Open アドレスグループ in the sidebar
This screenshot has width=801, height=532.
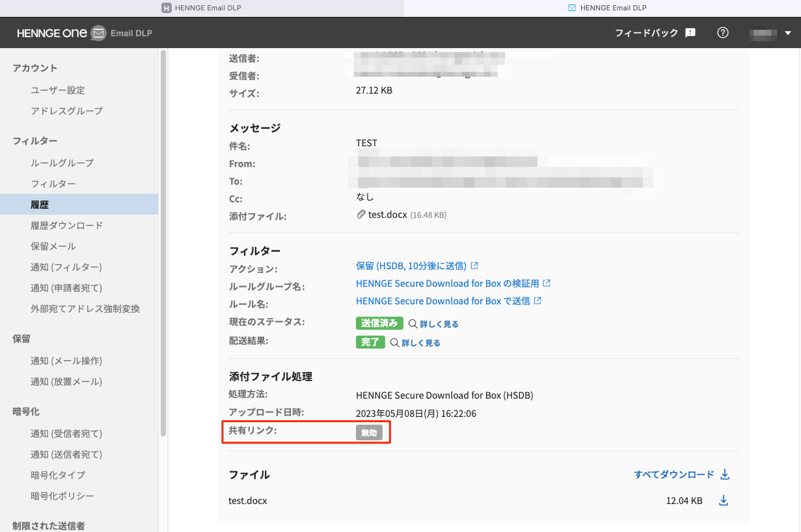[x=66, y=111]
